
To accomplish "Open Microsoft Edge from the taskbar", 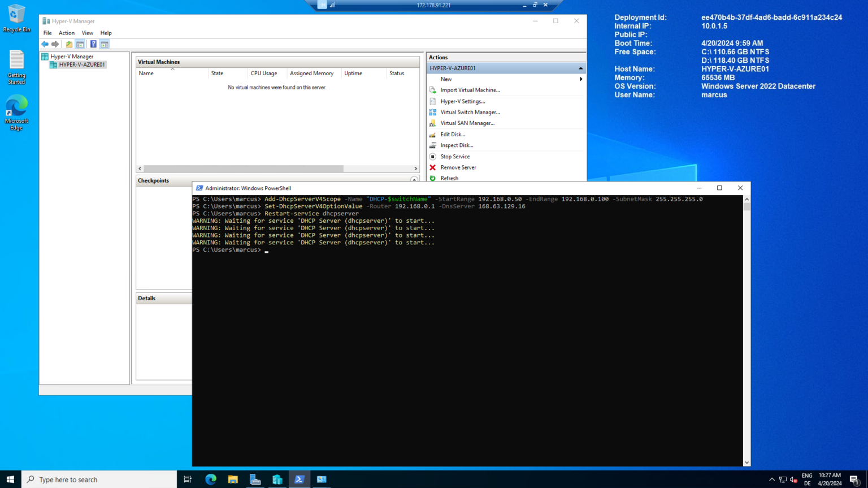I will (x=210, y=479).
